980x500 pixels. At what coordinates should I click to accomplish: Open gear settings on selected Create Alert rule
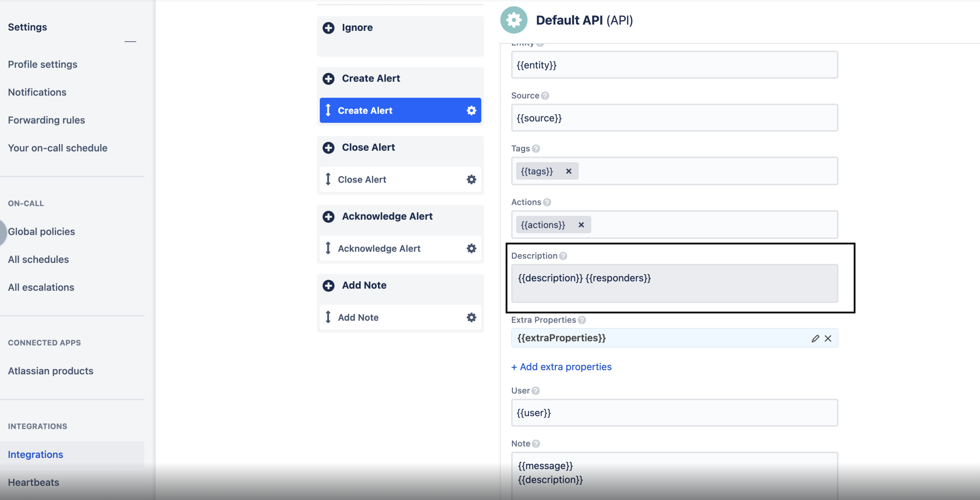471,111
